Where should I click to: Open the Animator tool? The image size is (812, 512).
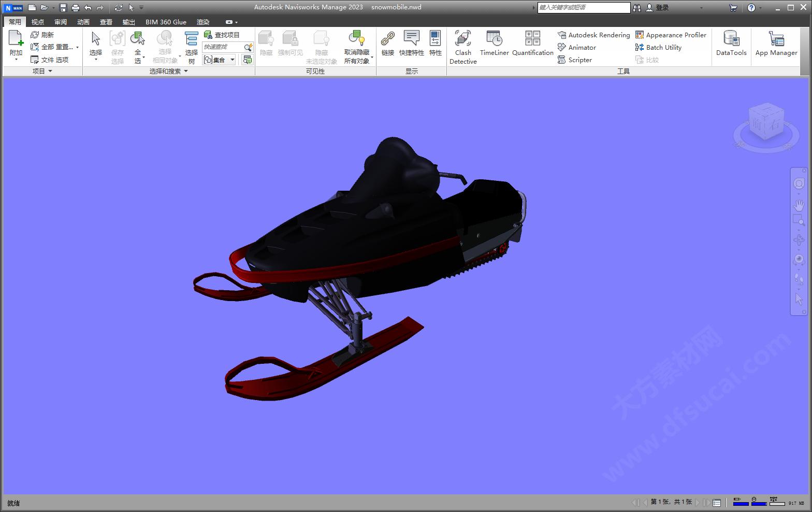point(577,47)
